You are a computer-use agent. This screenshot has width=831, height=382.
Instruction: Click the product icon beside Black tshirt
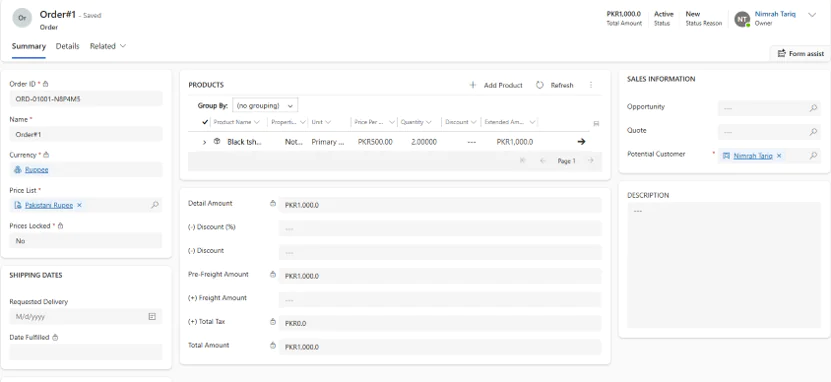pos(217,141)
